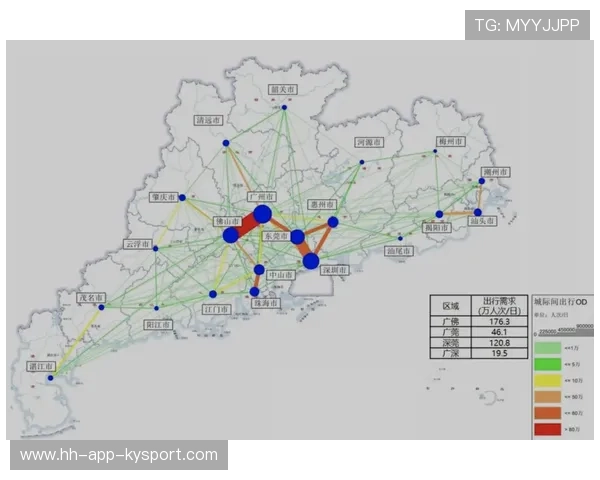
Task: Click the www.hh-app-kysport.com watermark link
Action: (119, 455)
